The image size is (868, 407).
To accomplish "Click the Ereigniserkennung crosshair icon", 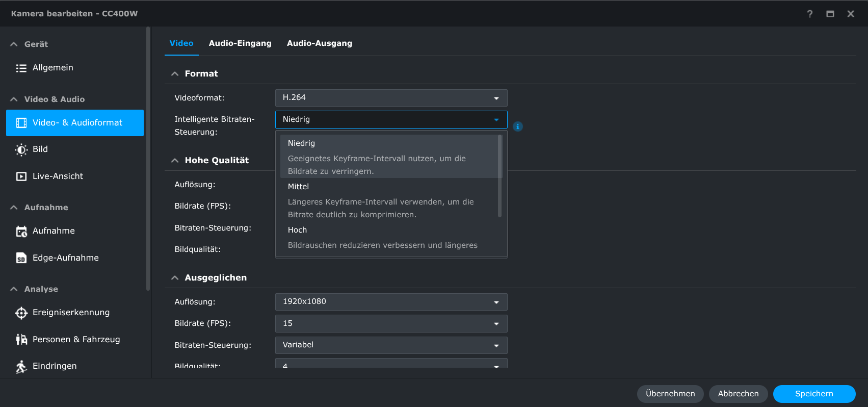I will [21, 313].
